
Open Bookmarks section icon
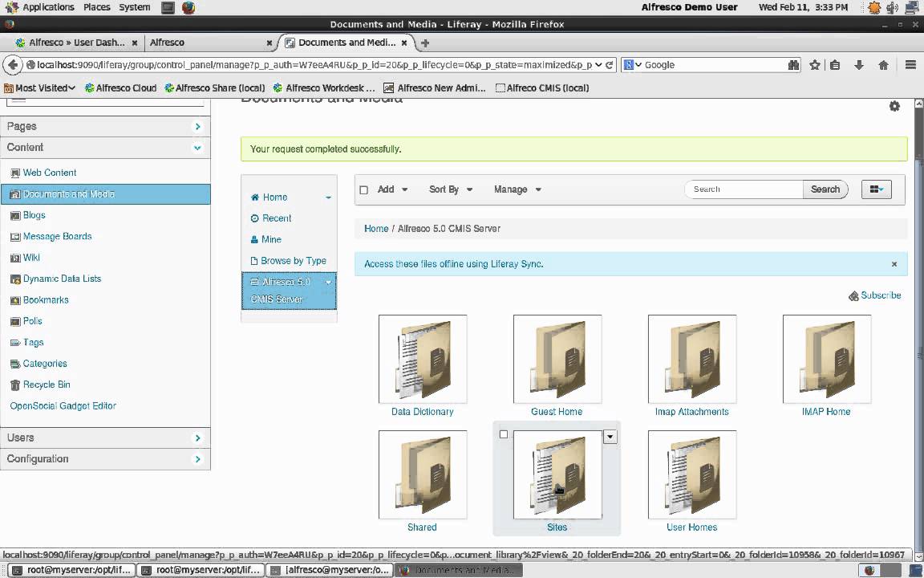click(15, 300)
